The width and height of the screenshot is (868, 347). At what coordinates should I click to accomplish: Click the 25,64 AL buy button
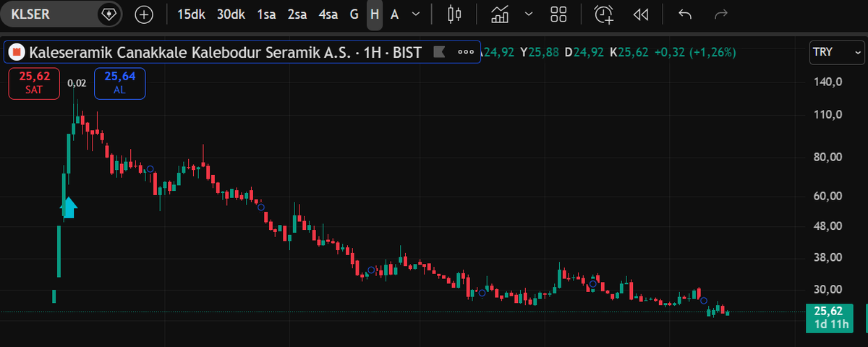[x=119, y=82]
